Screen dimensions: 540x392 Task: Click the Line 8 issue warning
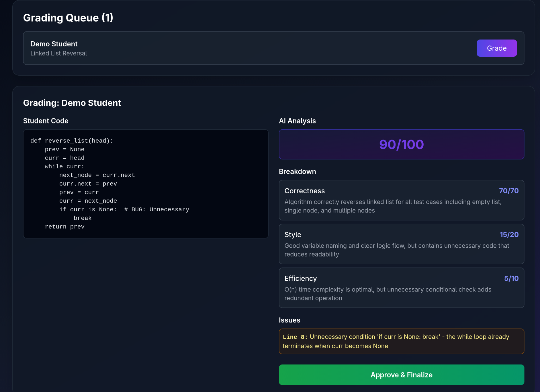401,341
